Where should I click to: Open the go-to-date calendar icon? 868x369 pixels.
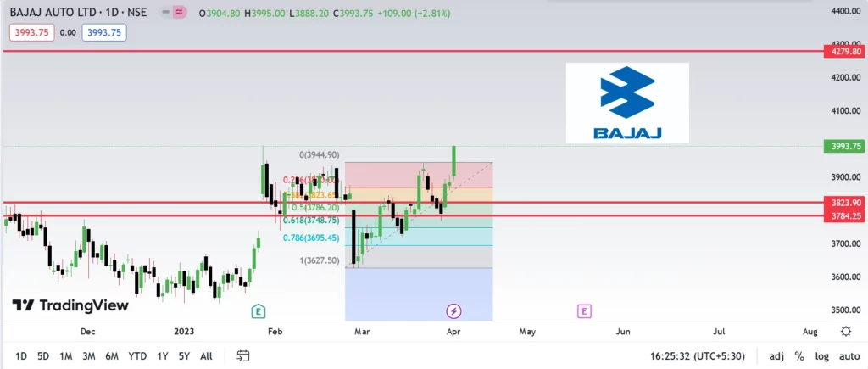point(243,355)
